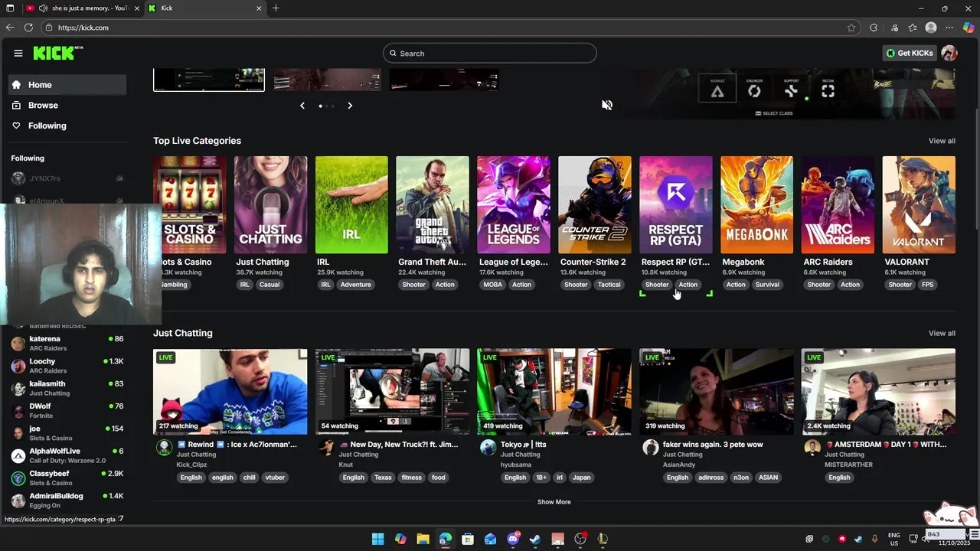Open Loochy in the Following list
This screenshot has height=551, width=980.
click(x=67, y=366)
